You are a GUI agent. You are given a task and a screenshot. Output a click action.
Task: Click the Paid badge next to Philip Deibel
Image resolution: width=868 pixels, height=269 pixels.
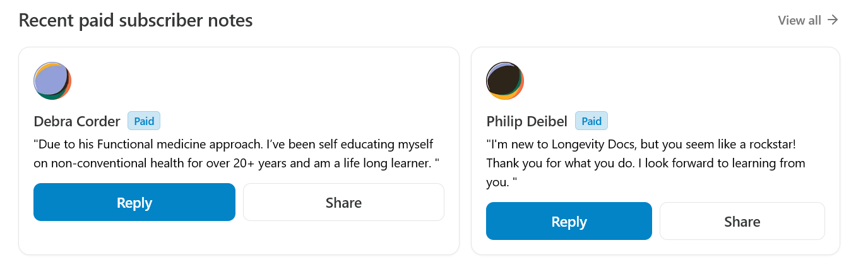pos(591,121)
